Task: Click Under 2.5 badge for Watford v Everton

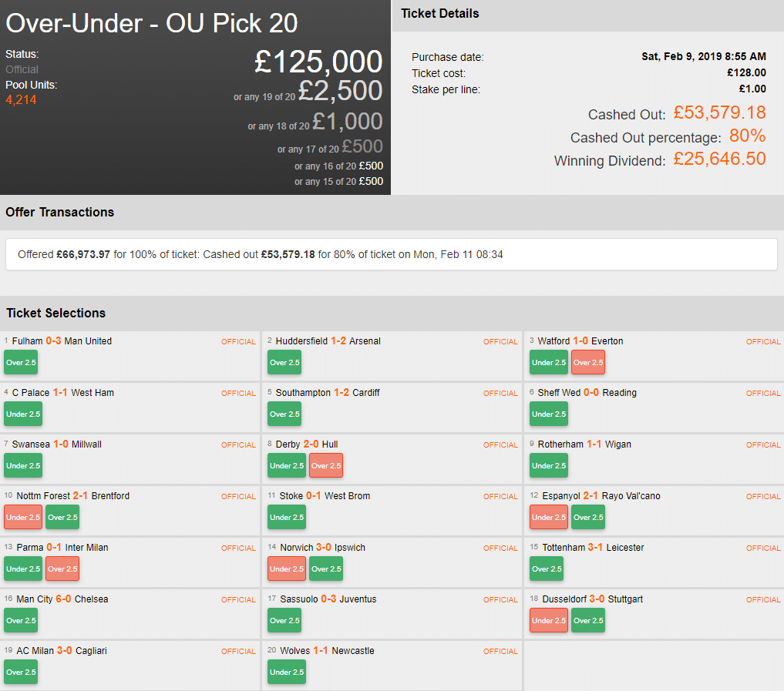Action: coord(549,362)
